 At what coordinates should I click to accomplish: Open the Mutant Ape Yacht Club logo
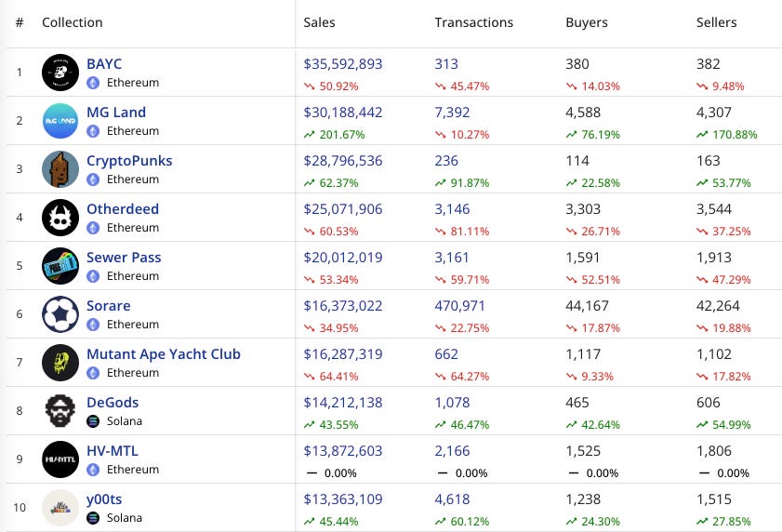pos(60,363)
